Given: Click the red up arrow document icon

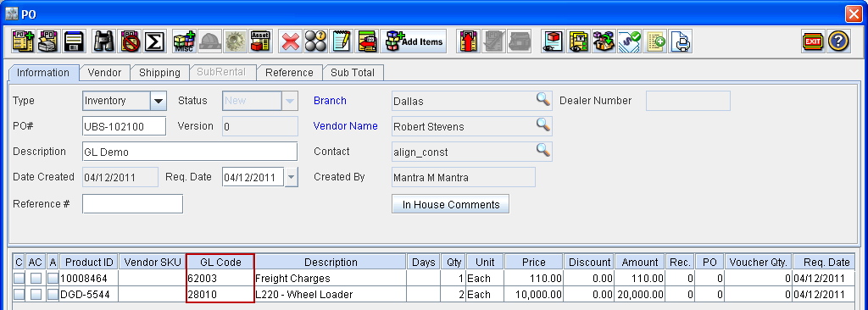Looking at the screenshot, I should 468,42.
